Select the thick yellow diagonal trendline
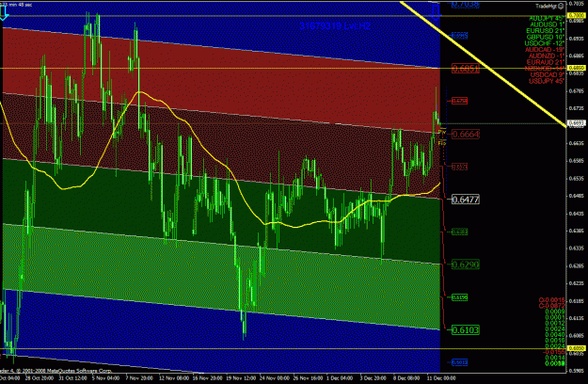This screenshot has height=384, width=588. (483, 65)
